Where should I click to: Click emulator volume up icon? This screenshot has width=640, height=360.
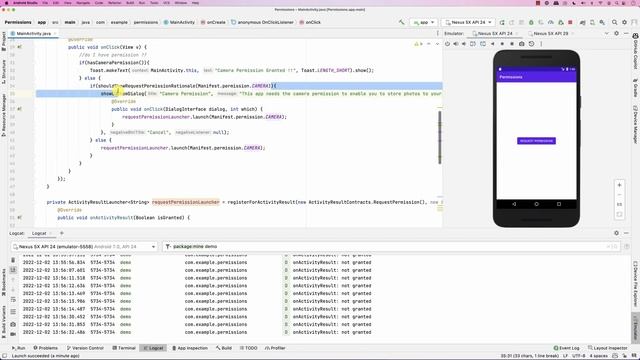click(x=456, y=44)
